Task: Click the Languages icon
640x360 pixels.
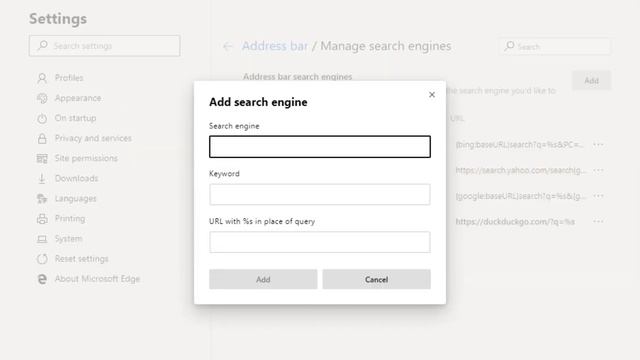Action: [x=42, y=198]
